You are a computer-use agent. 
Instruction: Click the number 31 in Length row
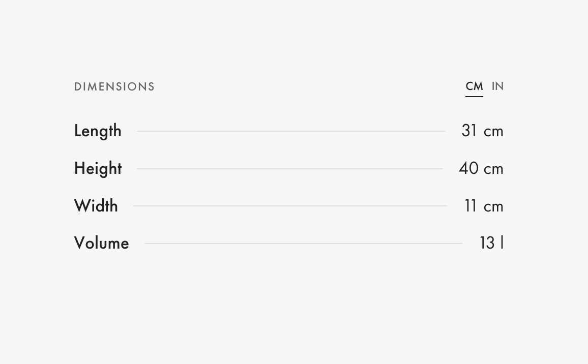click(x=469, y=131)
